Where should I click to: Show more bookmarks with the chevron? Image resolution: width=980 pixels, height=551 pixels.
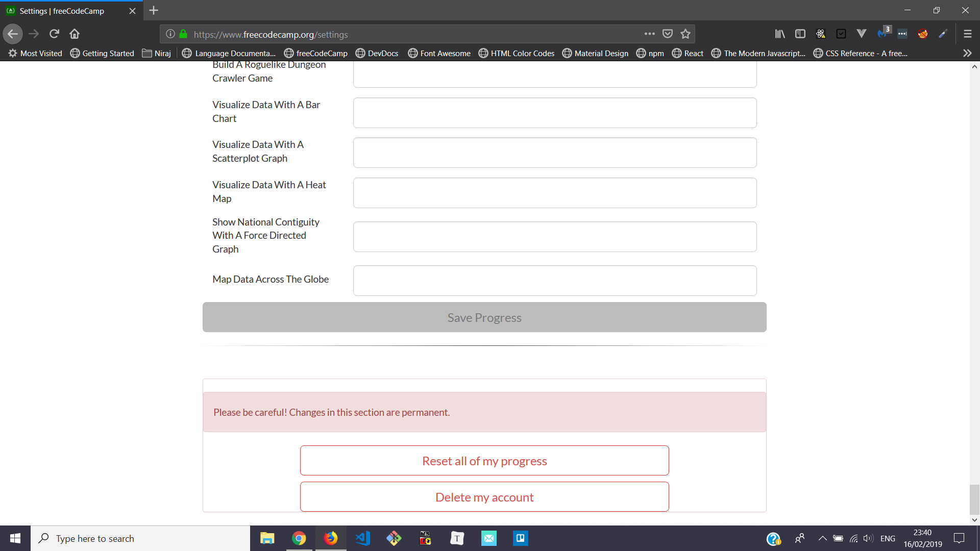click(967, 53)
